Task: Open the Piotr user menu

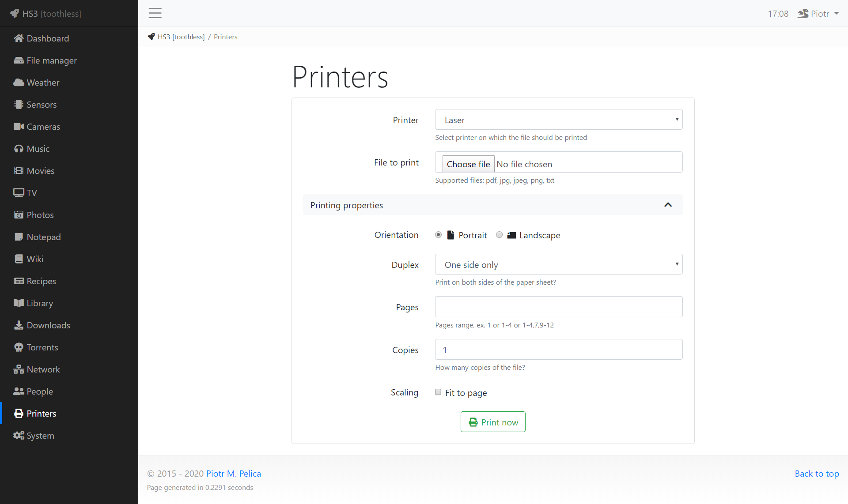Action: coord(818,14)
